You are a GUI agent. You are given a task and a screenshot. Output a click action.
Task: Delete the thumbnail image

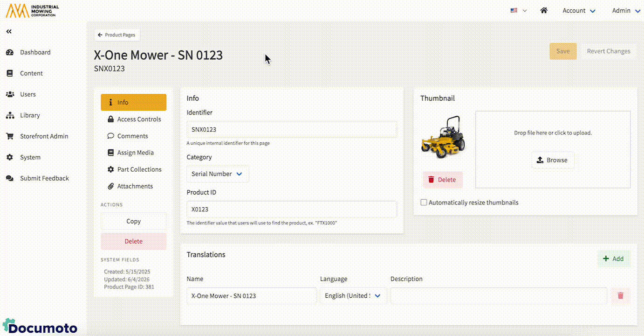442,180
